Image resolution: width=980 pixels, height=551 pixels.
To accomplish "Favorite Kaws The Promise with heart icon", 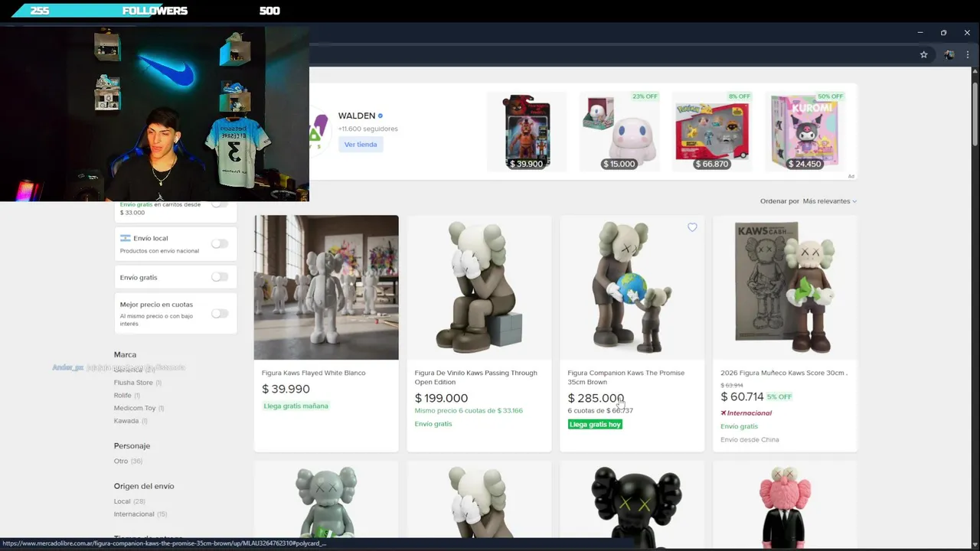I will click(692, 227).
